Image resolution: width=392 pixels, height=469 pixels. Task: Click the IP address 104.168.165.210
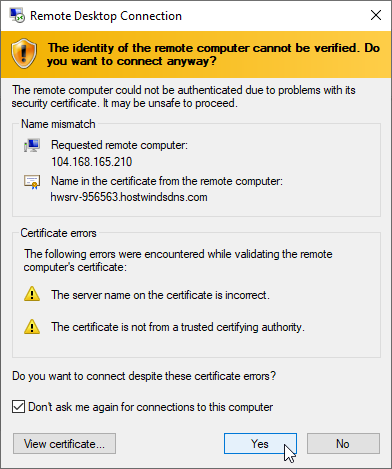click(92, 162)
